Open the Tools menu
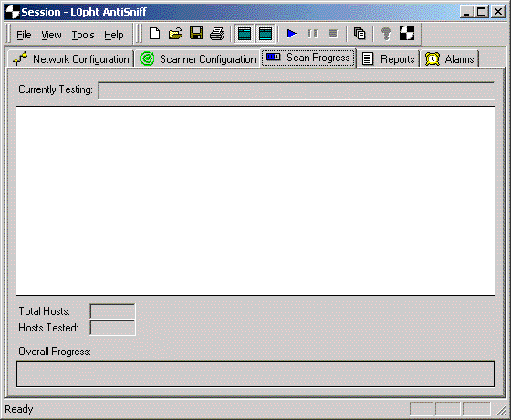The image size is (511, 420). pyautogui.click(x=83, y=35)
